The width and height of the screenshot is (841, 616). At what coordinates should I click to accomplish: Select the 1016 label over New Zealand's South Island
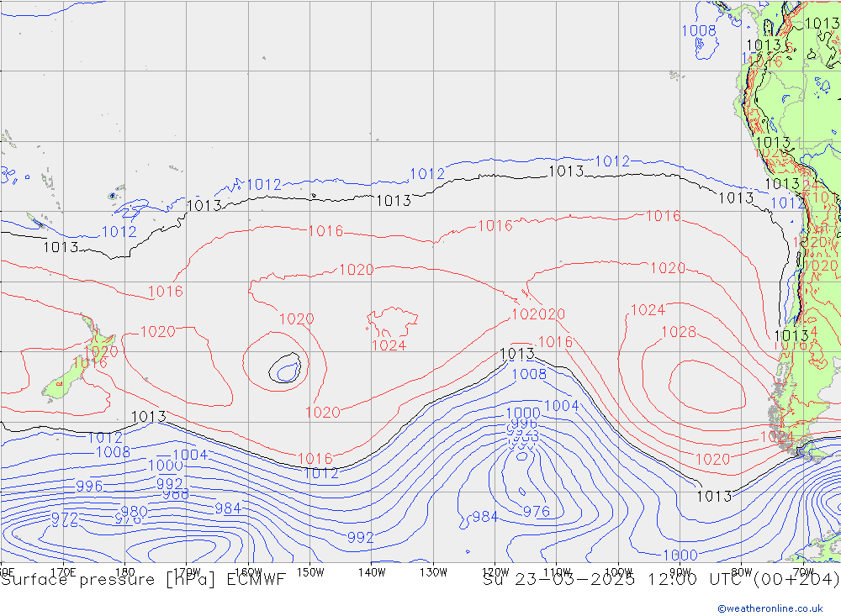click(90, 363)
